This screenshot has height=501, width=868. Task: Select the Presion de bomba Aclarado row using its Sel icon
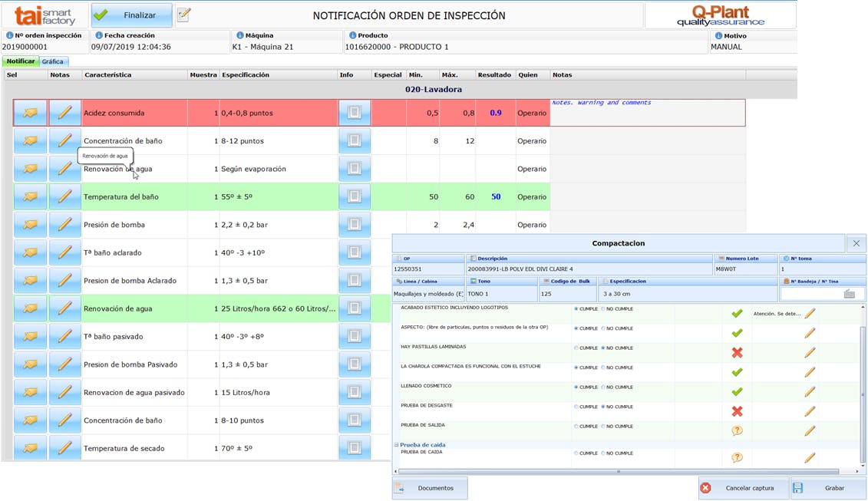tap(31, 281)
